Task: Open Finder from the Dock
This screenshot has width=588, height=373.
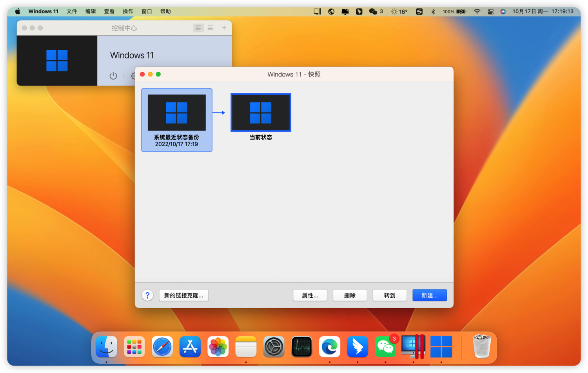Action: pyautogui.click(x=107, y=347)
